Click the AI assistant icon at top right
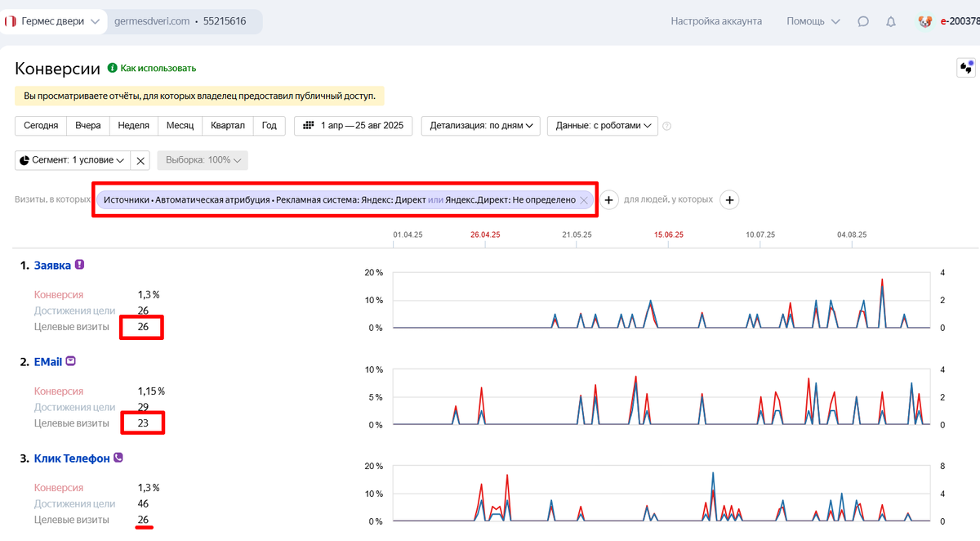The width and height of the screenshot is (980, 541). pos(966,68)
